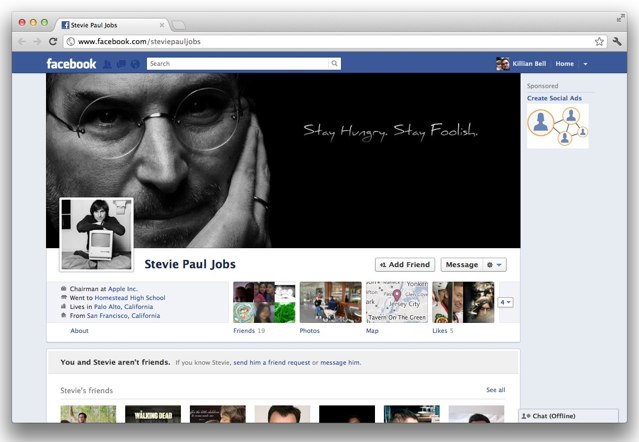Image resolution: width=639 pixels, height=442 pixels.
Task: Click the Message button
Action: [x=461, y=265]
